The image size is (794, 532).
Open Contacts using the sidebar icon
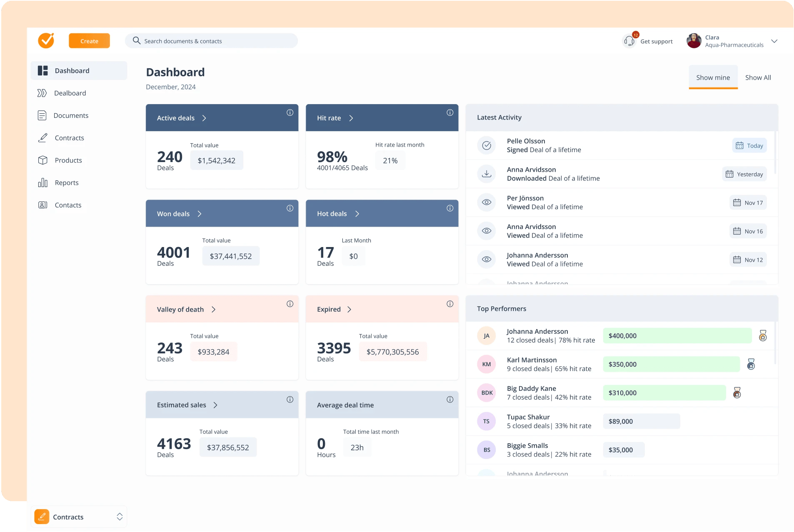pos(43,205)
